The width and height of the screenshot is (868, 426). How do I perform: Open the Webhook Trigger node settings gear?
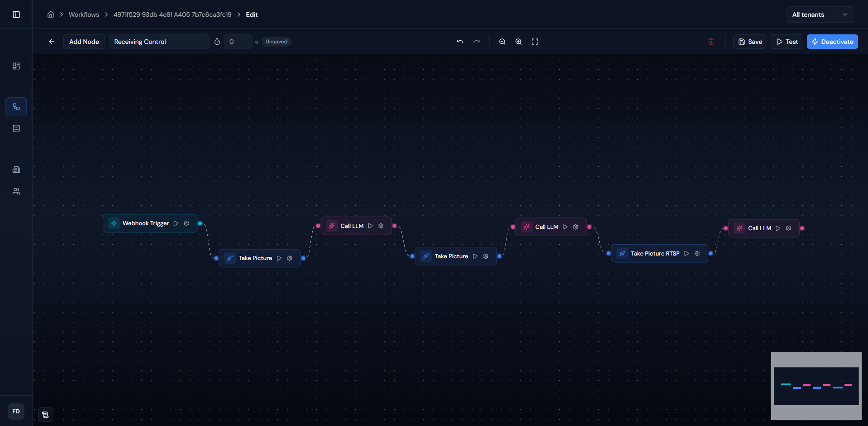pyautogui.click(x=186, y=223)
